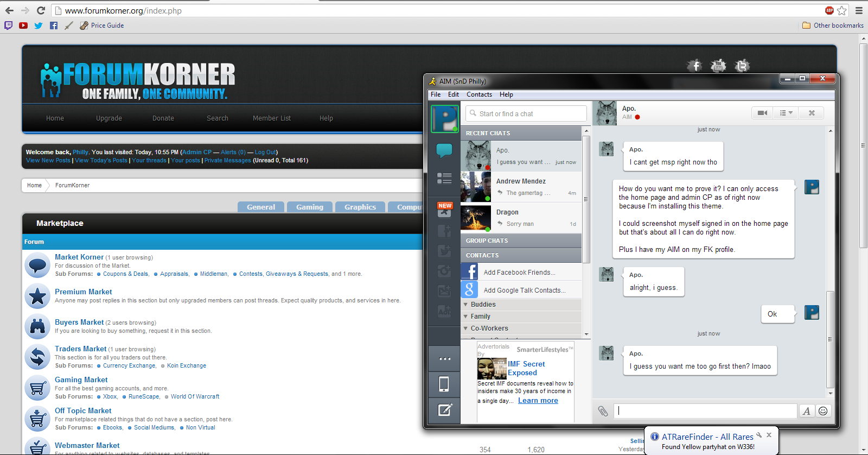Click the compose new message icon in AIM
This screenshot has width=868, height=455.
click(445, 410)
